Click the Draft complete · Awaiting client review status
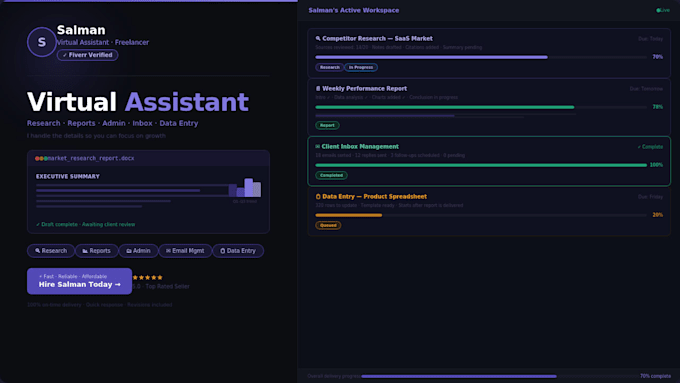 pos(85,225)
